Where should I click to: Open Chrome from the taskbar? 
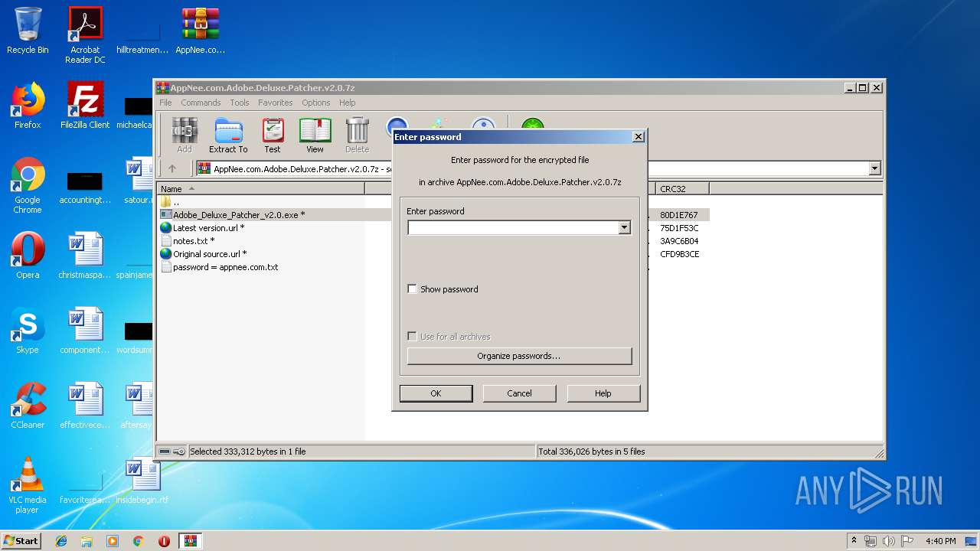tap(139, 541)
